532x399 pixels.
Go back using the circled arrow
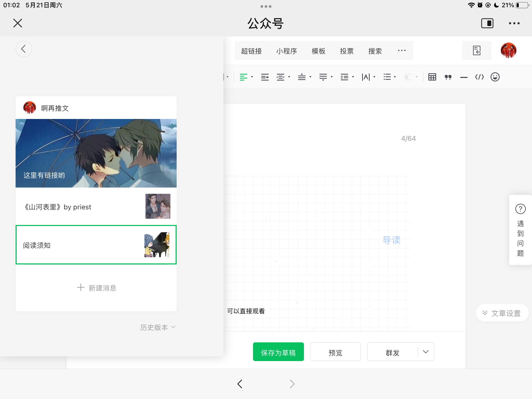pos(24,49)
